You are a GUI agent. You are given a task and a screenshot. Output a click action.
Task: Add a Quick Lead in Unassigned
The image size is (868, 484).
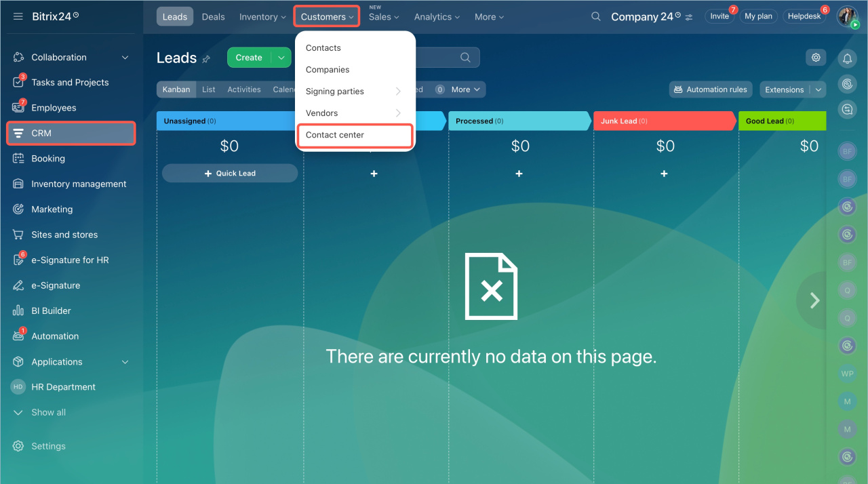coord(230,174)
